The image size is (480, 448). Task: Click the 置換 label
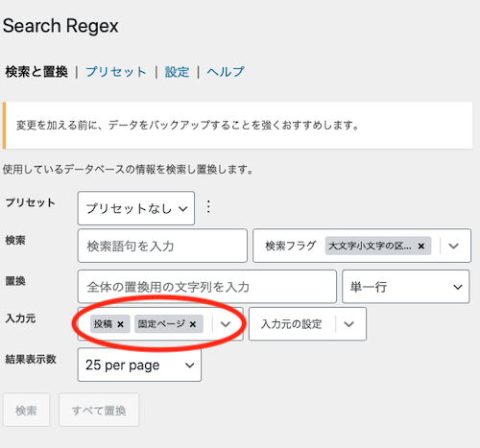(15, 281)
